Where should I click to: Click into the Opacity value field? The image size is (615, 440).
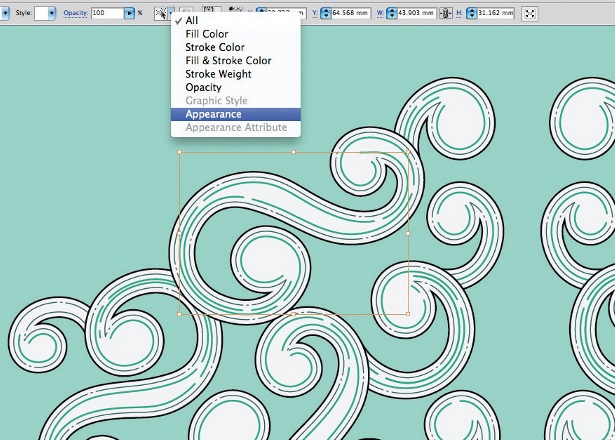105,14
